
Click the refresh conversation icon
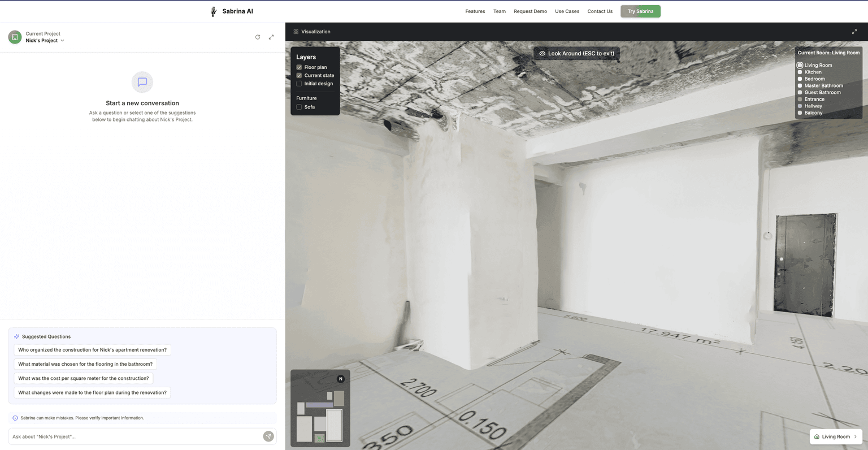tap(258, 37)
